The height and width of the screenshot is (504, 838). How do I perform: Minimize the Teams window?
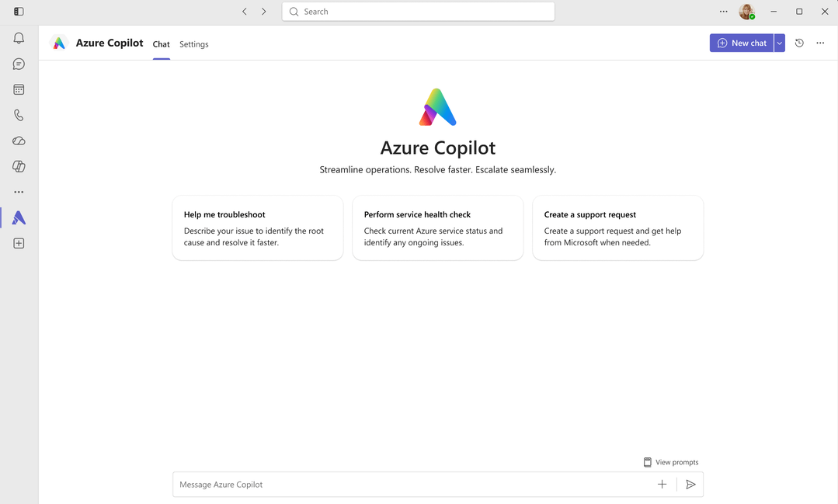(x=774, y=11)
